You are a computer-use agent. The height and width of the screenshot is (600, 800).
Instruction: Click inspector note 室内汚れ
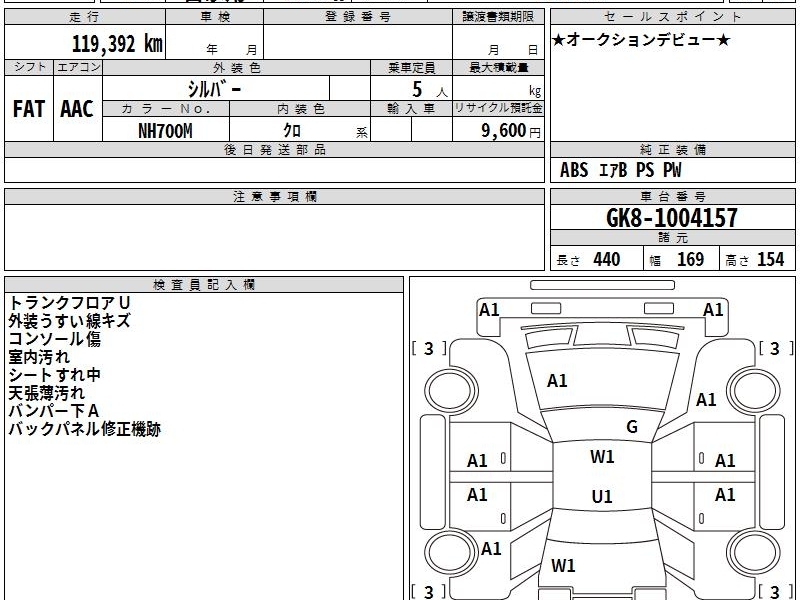[39, 357]
